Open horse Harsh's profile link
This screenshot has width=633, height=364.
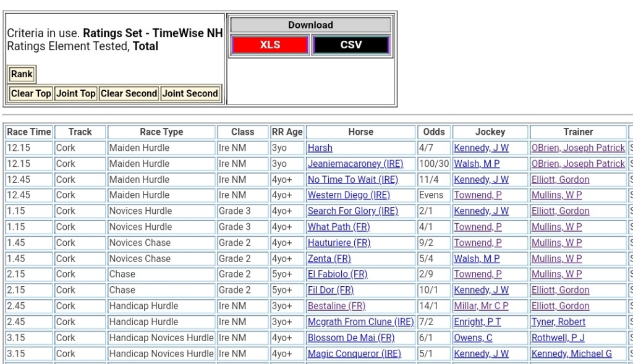tap(320, 148)
